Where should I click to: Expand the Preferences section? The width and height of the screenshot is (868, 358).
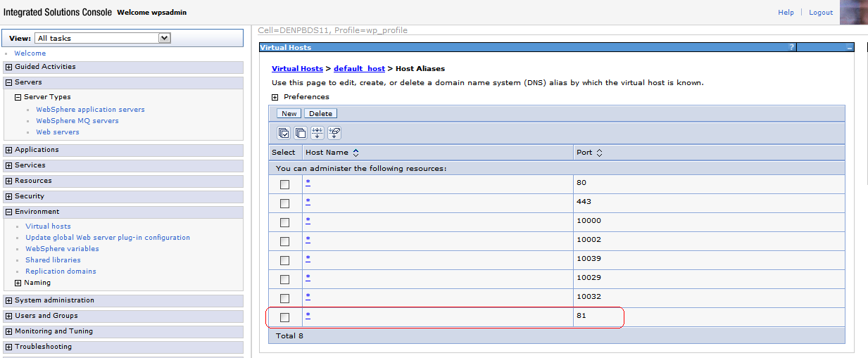pos(275,97)
